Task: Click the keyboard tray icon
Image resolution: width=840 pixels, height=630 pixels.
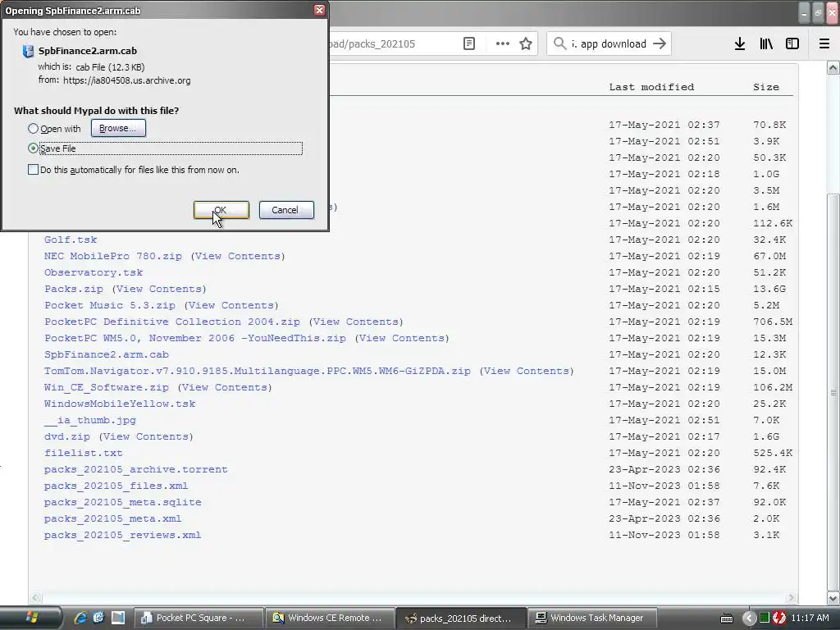Action: pos(727,619)
